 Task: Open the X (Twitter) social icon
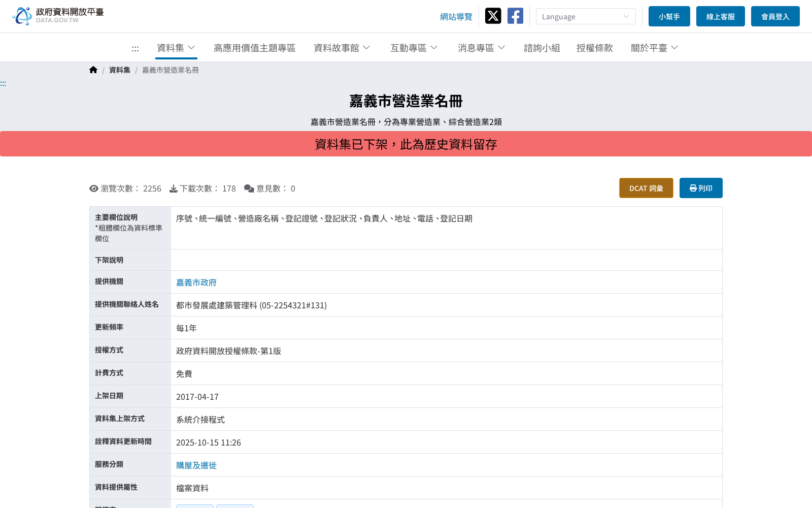click(x=493, y=16)
